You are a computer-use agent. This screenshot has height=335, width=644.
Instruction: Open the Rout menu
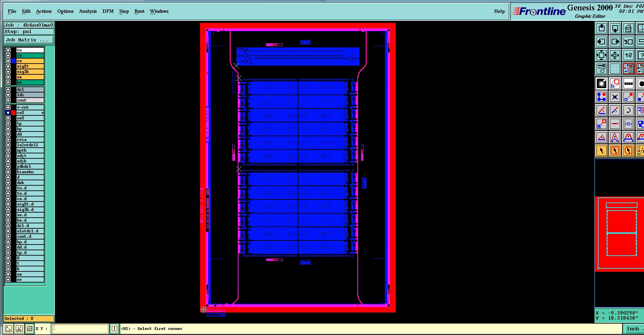pyautogui.click(x=139, y=11)
